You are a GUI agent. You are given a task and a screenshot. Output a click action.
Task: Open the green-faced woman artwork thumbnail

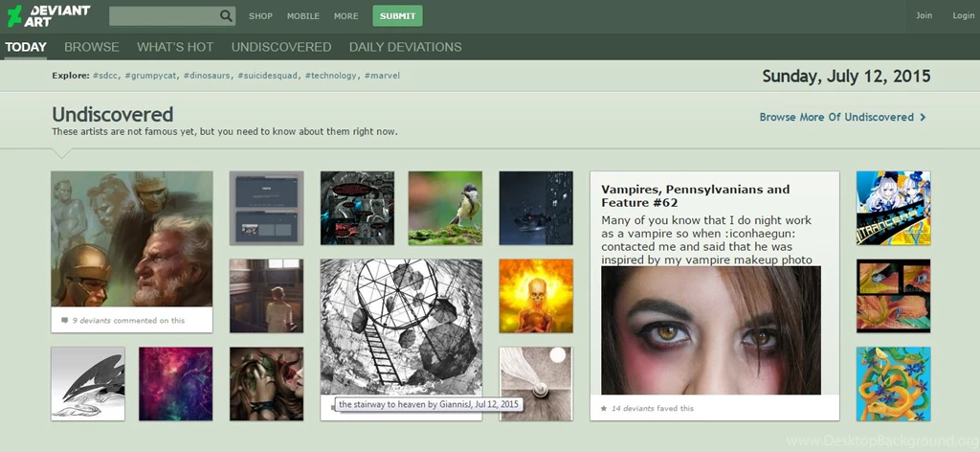click(x=266, y=384)
